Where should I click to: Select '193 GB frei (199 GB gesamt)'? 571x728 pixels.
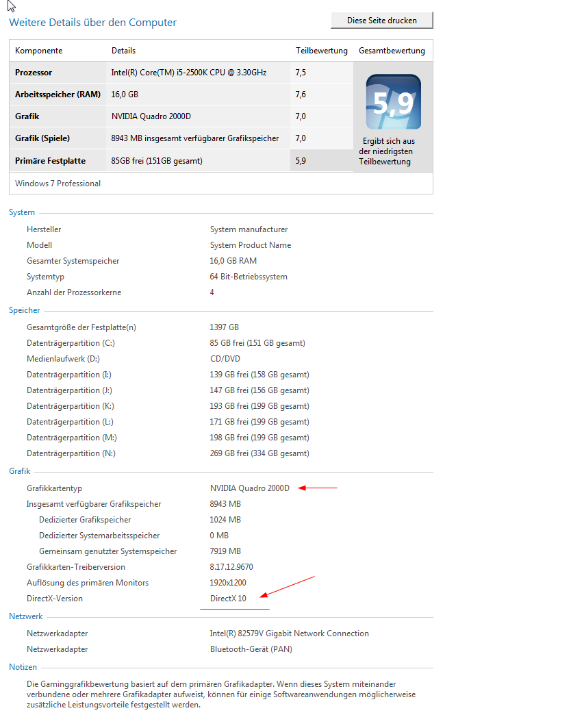click(259, 406)
